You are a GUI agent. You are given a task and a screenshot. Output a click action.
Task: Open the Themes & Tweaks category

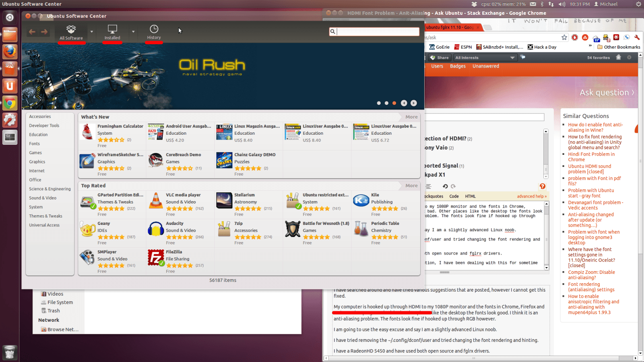pyautogui.click(x=46, y=216)
